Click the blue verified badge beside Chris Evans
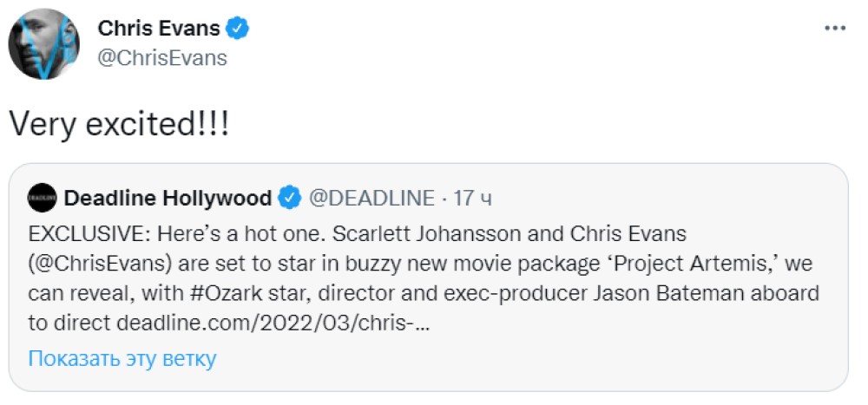Screen dimensions: 868x405 coord(238,28)
